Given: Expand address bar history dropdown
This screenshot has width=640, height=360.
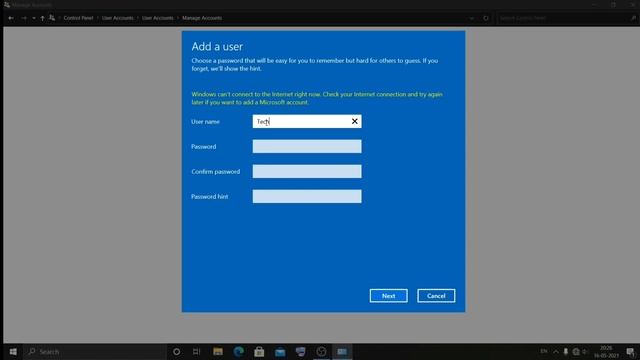Looking at the screenshot, I should pyautogui.click(x=472, y=18).
